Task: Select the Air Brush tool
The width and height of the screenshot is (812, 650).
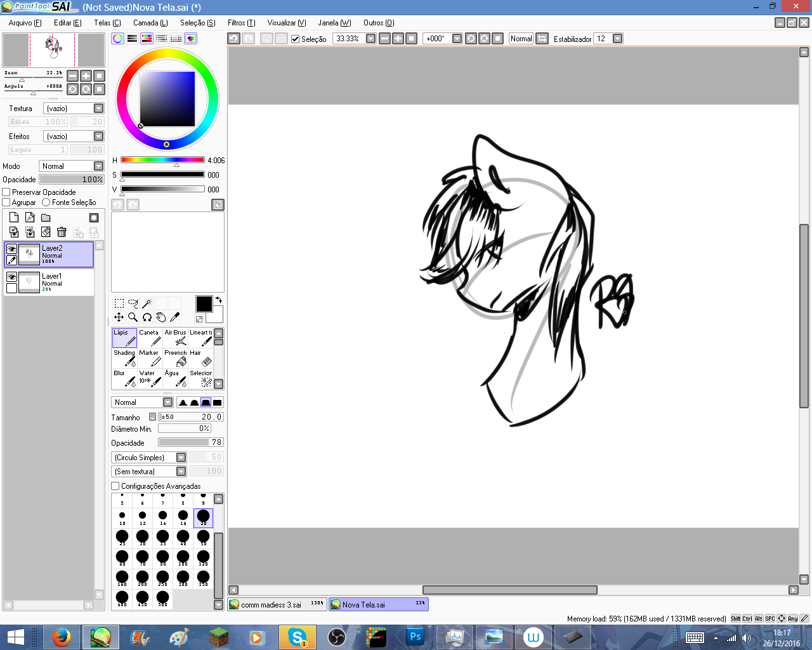Action: click(175, 338)
